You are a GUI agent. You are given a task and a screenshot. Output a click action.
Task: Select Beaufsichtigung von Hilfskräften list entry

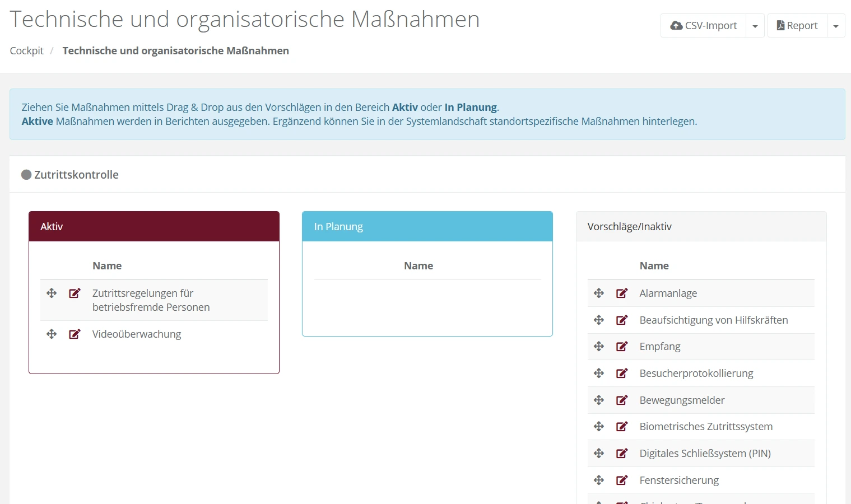[x=713, y=320]
